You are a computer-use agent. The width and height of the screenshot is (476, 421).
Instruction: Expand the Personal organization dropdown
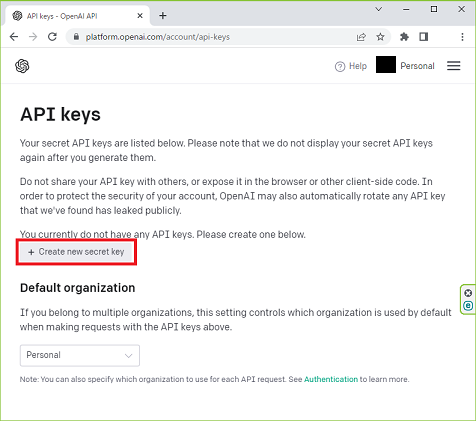[x=80, y=355]
